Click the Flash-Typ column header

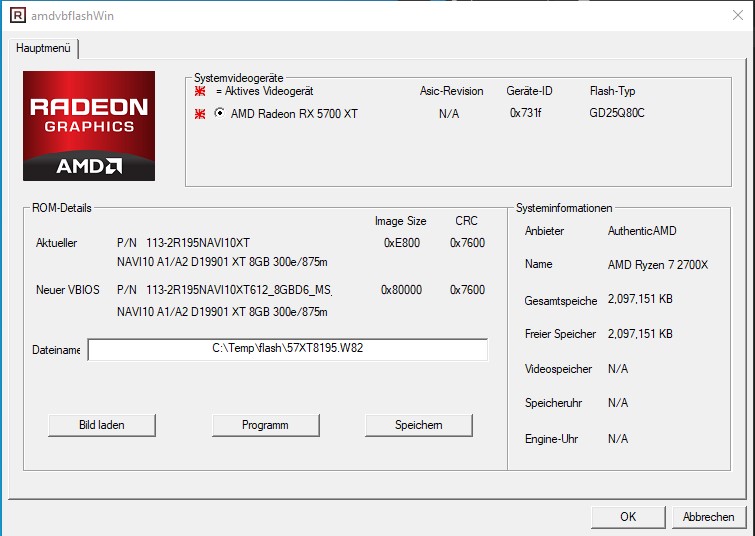612,91
